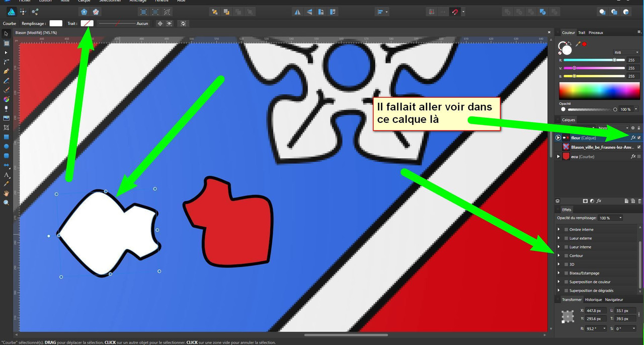Viewport: 644px width, 345px height.
Task: Open the snapping options dropdown arrow
Action: click(463, 12)
